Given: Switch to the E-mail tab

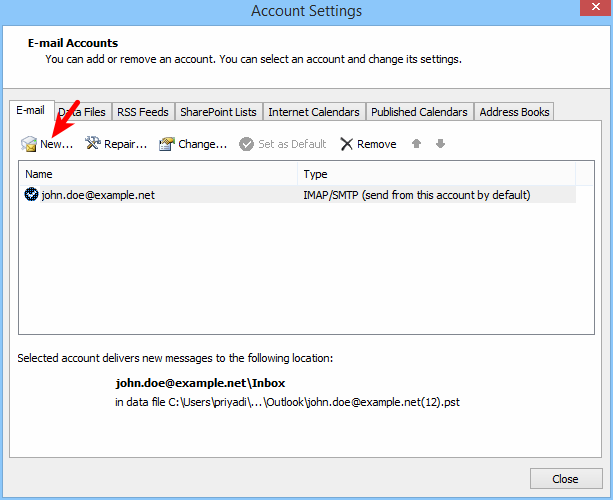Looking at the screenshot, I should pyautogui.click(x=32, y=110).
